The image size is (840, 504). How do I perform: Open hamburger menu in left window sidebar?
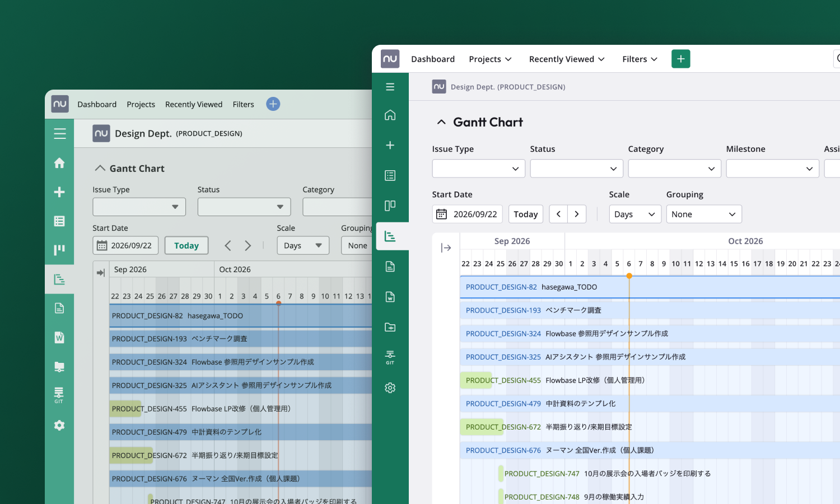click(x=60, y=133)
